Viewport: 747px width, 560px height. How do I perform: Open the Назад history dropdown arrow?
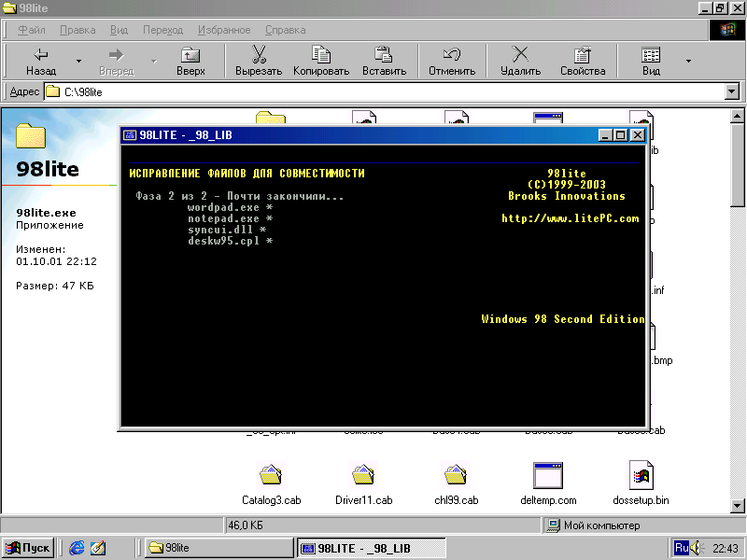tap(79, 61)
